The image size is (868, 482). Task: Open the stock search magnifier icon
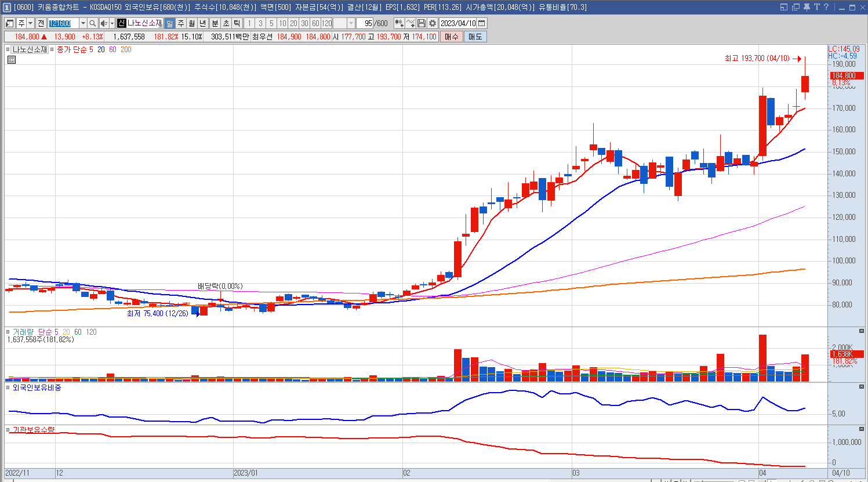pos(93,23)
